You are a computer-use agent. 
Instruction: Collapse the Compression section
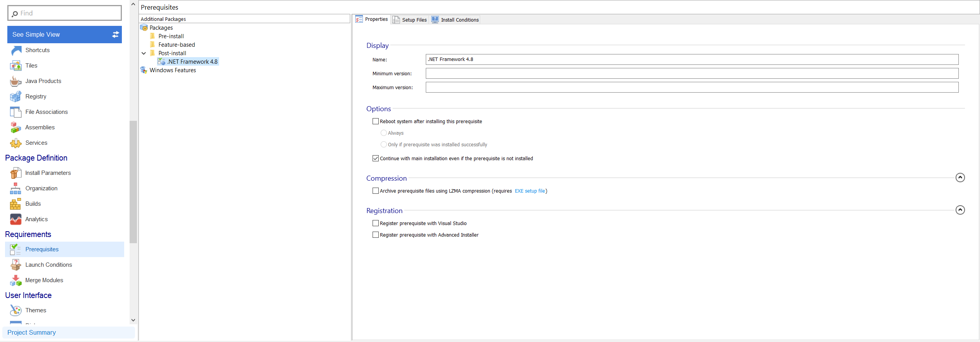point(960,178)
